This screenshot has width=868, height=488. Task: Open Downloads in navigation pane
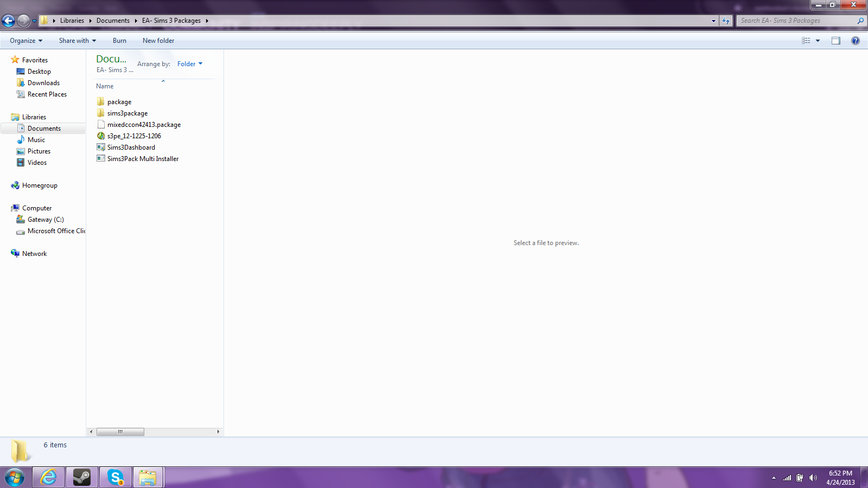point(43,83)
